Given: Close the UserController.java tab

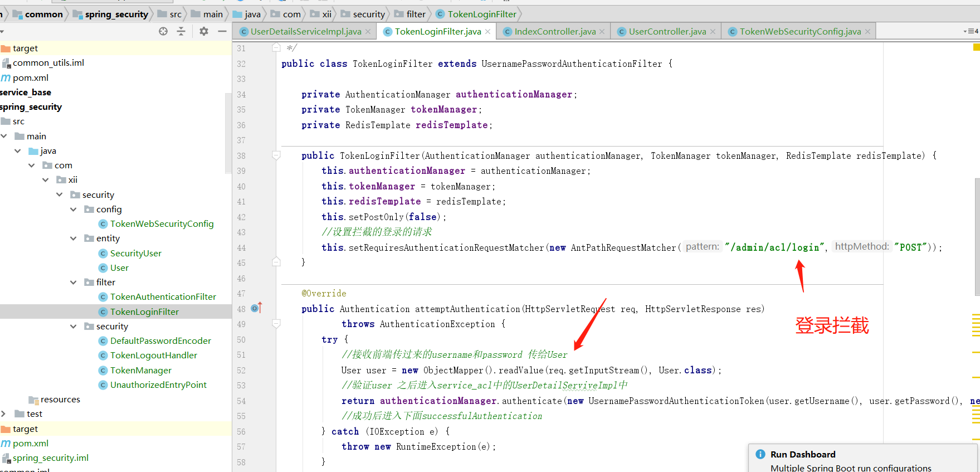Looking at the screenshot, I should pos(713,32).
